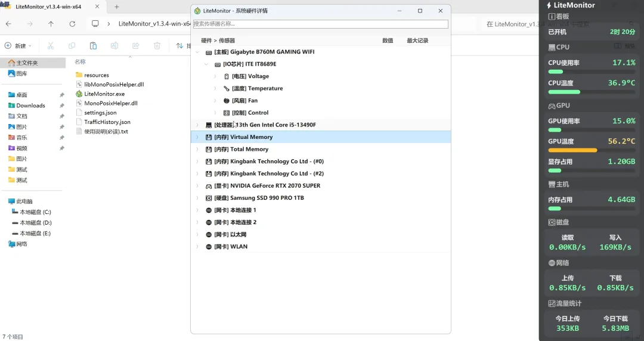Click the processor icon beside Intel Core i5-13490F
Screen dimensions: 644x341
(209, 125)
